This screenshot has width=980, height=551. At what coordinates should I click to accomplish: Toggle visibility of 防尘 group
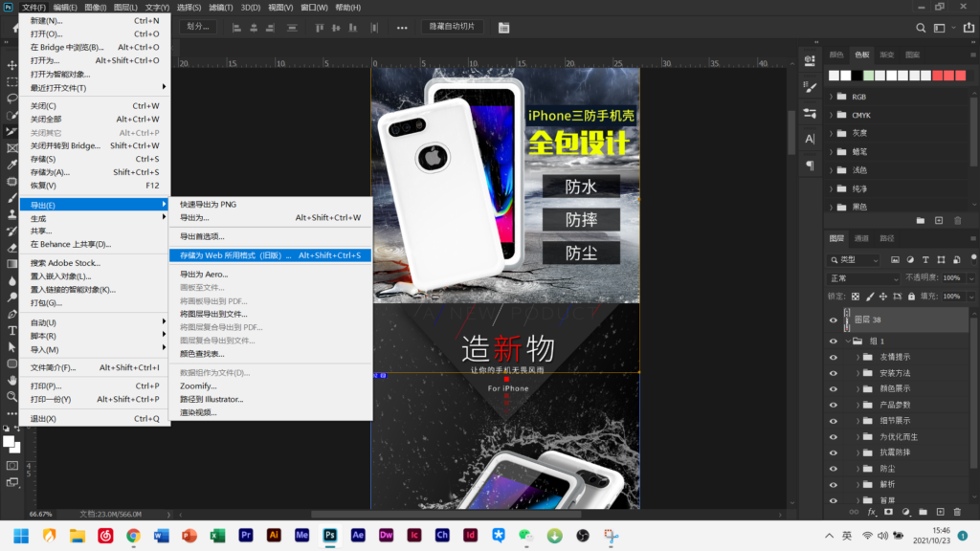[834, 469]
